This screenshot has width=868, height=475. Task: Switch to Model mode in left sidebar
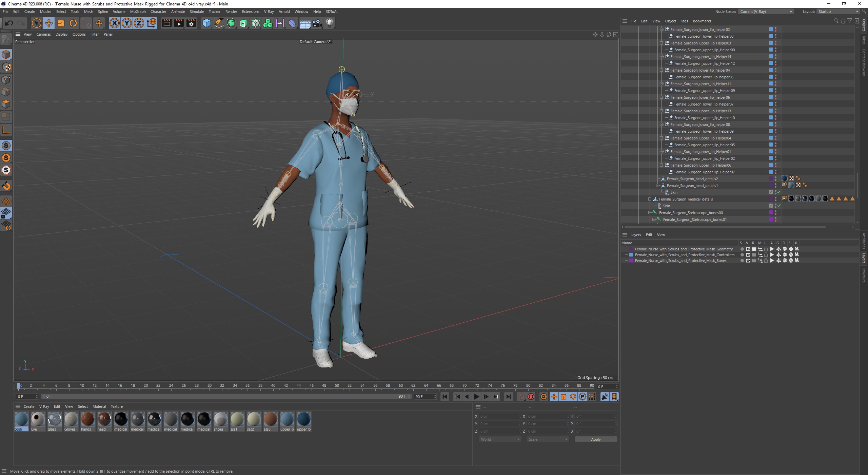pyautogui.click(x=6, y=55)
